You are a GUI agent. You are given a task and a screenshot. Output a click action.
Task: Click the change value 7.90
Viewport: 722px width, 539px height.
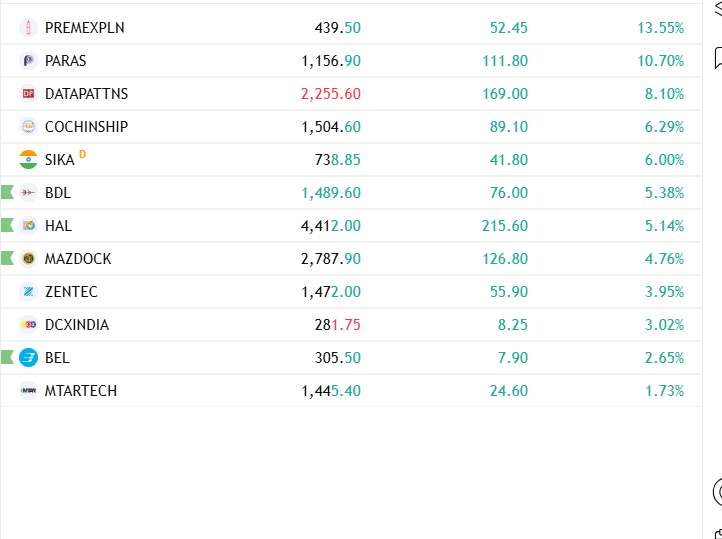(x=512, y=358)
